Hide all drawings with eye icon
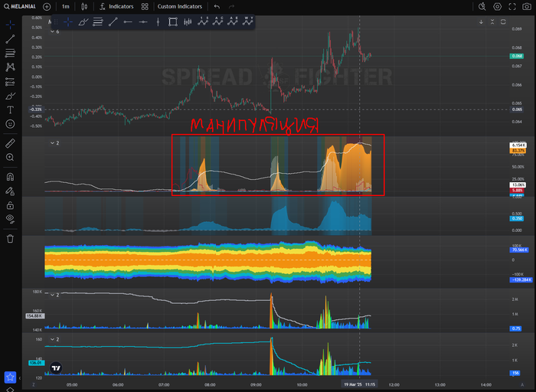 click(x=10, y=219)
